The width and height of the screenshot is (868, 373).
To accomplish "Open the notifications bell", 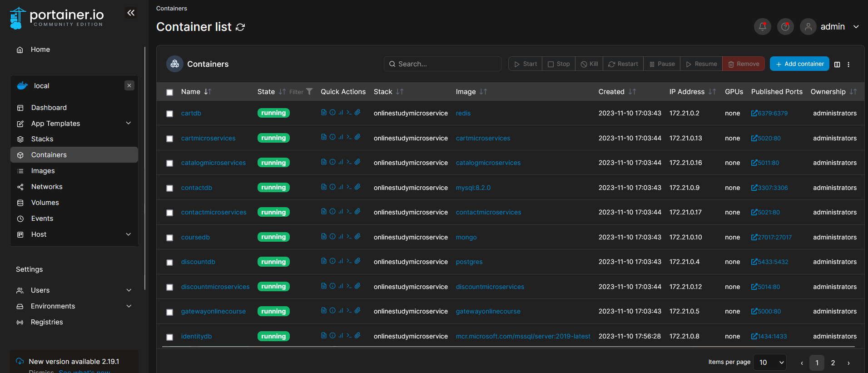I will pyautogui.click(x=762, y=27).
